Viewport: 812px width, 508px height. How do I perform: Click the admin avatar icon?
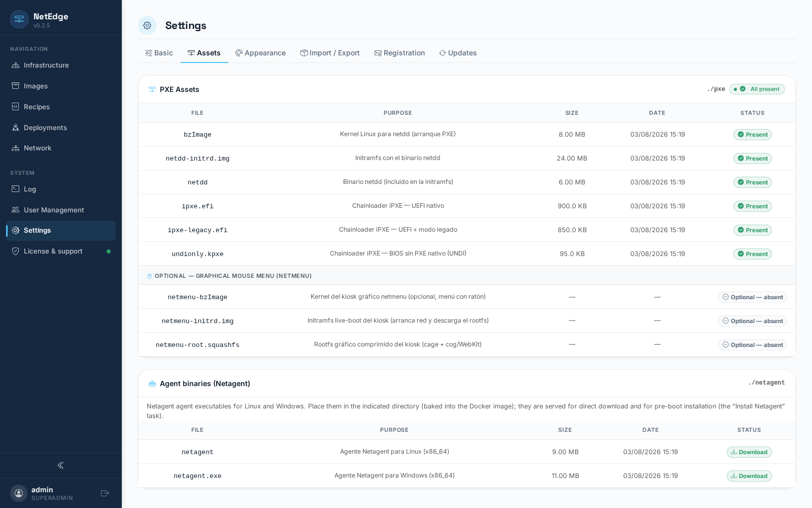[19, 493]
